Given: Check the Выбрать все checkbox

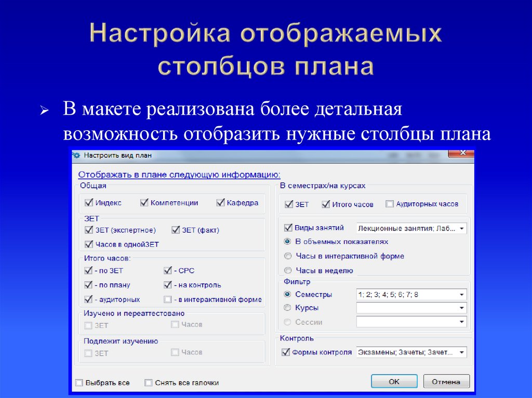Looking at the screenshot, I should [79, 382].
